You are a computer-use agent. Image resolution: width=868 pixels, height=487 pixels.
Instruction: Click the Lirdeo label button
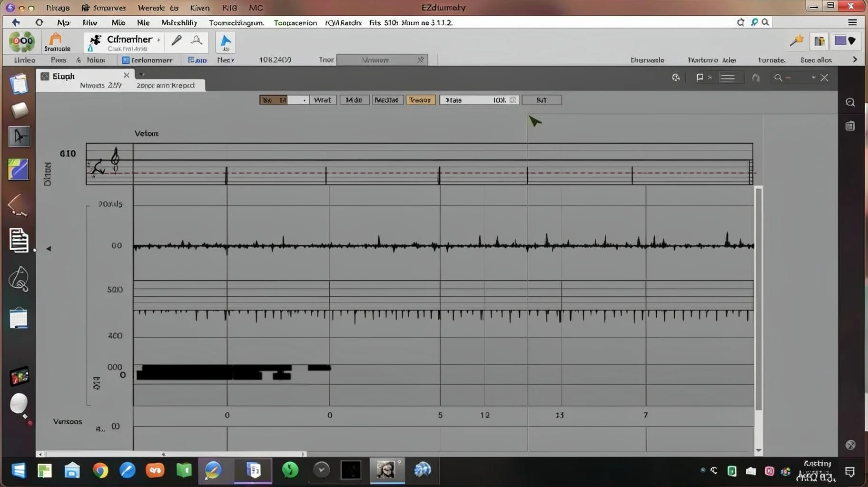24,60
